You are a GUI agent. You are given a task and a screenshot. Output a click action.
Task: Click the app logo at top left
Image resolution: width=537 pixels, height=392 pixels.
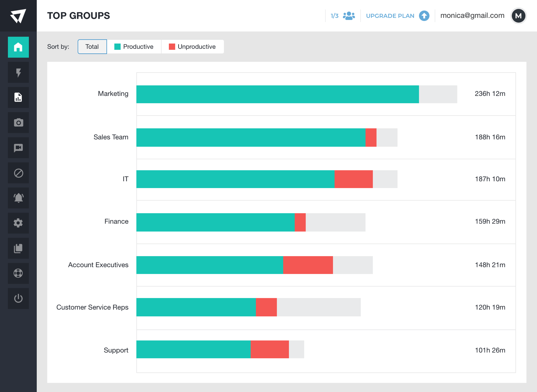tap(18, 16)
